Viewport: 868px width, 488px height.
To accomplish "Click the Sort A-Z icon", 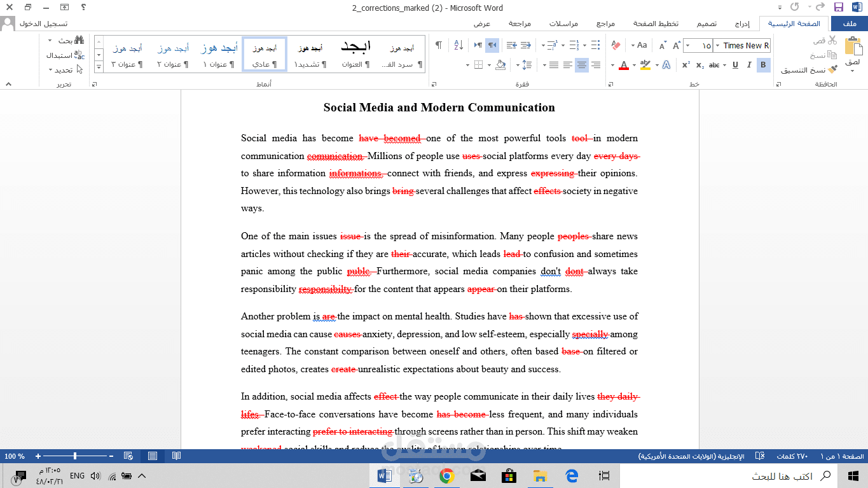I will pyautogui.click(x=458, y=45).
